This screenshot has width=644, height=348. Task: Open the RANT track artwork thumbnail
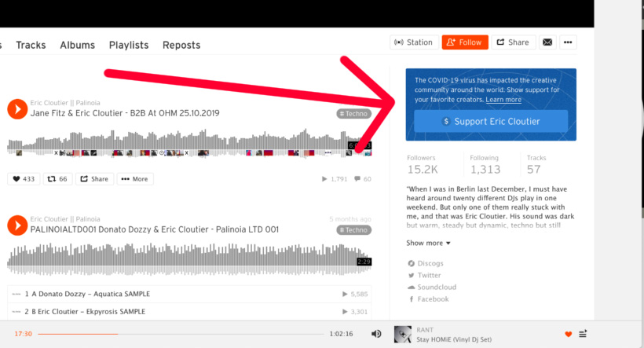pyautogui.click(x=402, y=335)
